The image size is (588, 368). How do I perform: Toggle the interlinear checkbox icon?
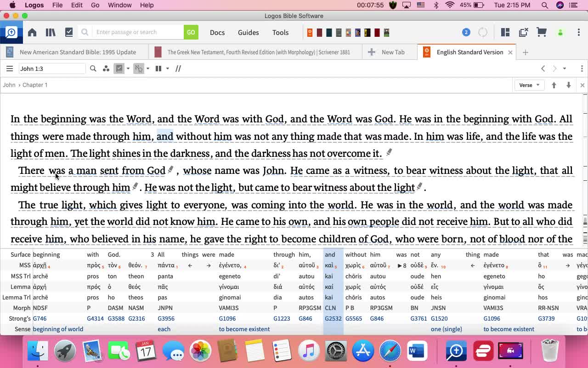pyautogui.click(x=119, y=69)
